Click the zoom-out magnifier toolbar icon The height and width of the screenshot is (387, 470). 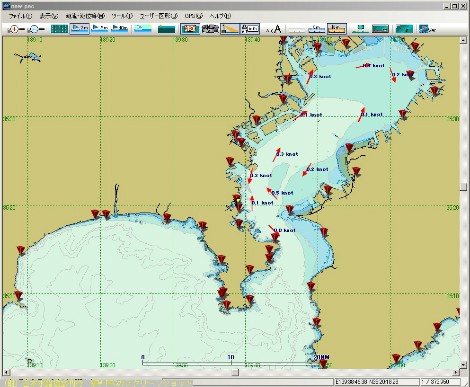pos(36,29)
